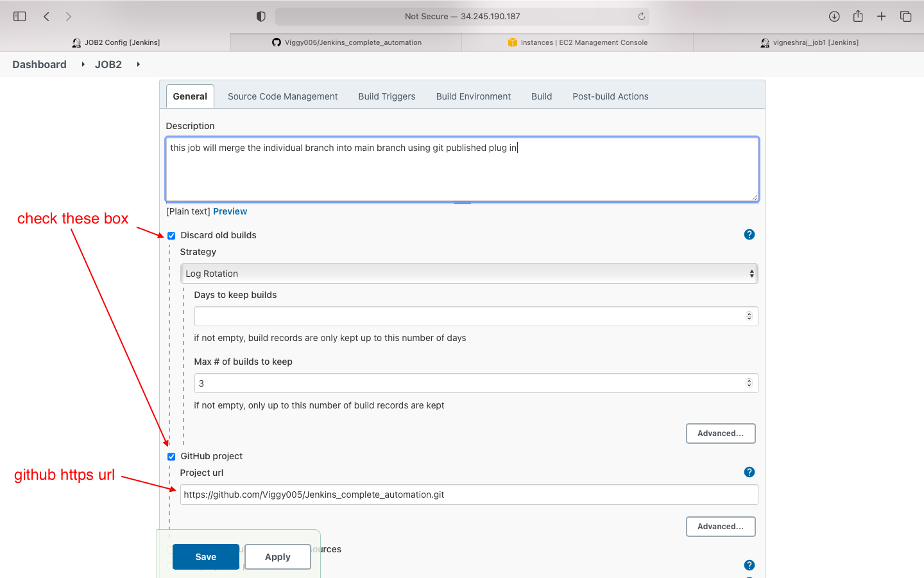Go to Dashboard breadcrumb
Image resolution: width=924 pixels, height=578 pixels.
coord(39,64)
